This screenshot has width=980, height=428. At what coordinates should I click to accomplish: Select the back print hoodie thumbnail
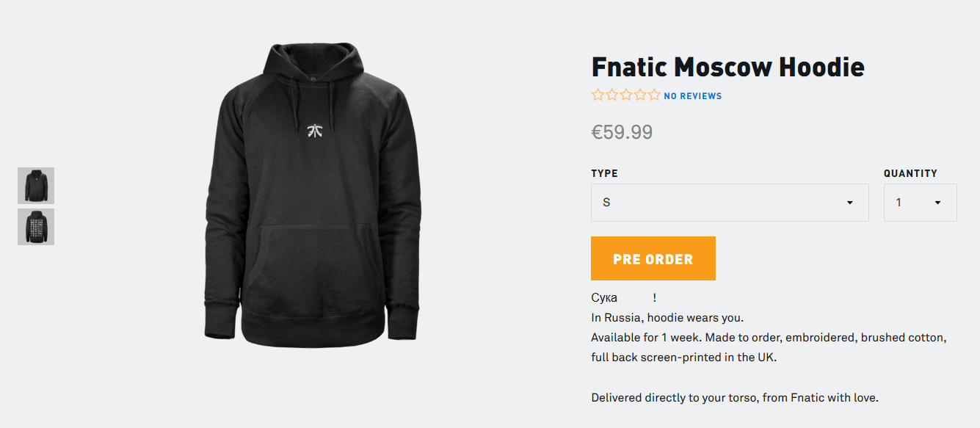pyautogui.click(x=36, y=227)
